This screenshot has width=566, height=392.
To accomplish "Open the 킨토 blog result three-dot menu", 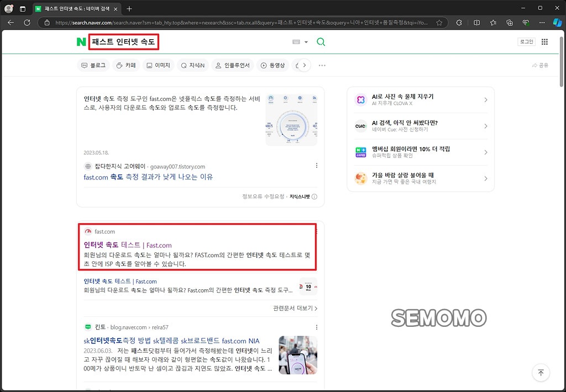I will click(317, 327).
